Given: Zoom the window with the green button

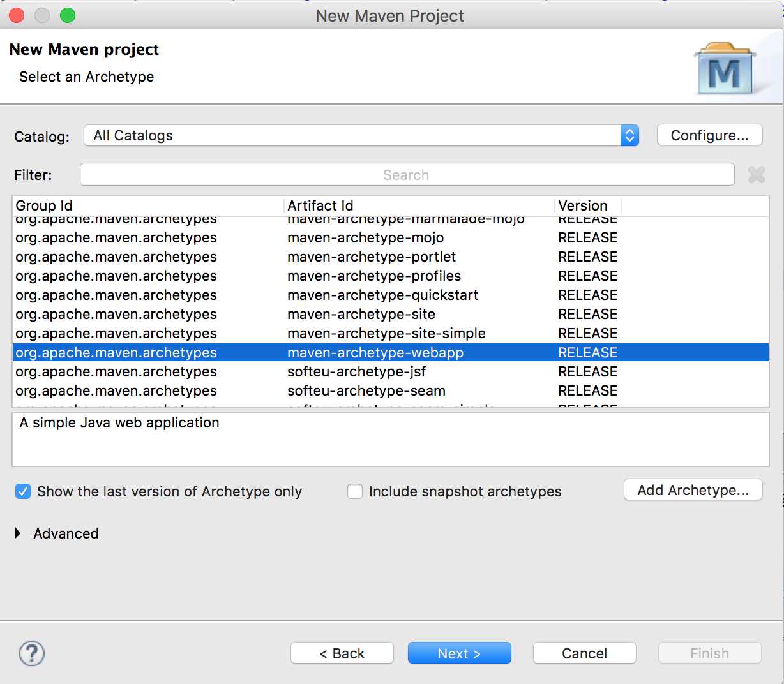Looking at the screenshot, I should click(x=68, y=15).
